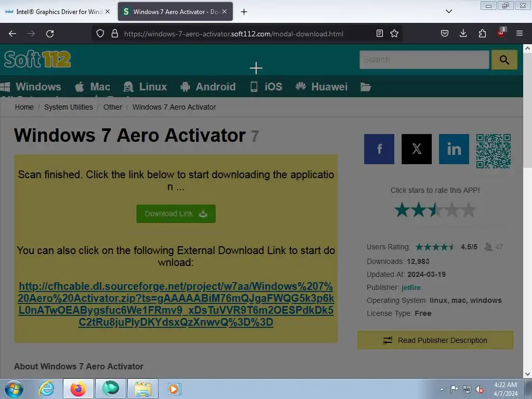Close the Windows 7 Aero Activator tab
This screenshot has width=532, height=399.
224,11
